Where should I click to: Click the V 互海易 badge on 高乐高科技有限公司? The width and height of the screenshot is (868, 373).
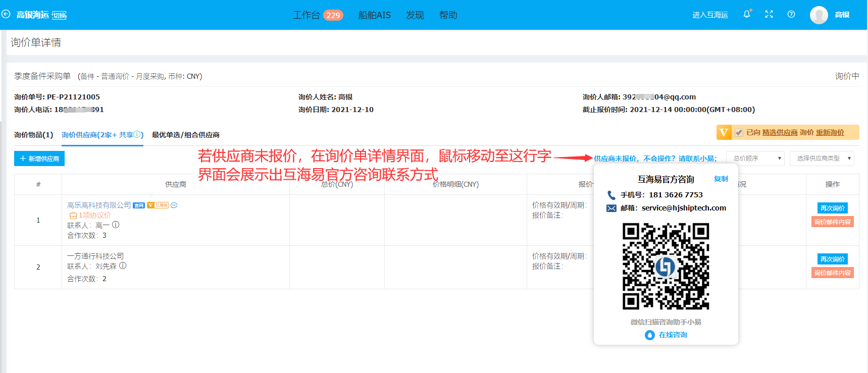click(x=158, y=205)
